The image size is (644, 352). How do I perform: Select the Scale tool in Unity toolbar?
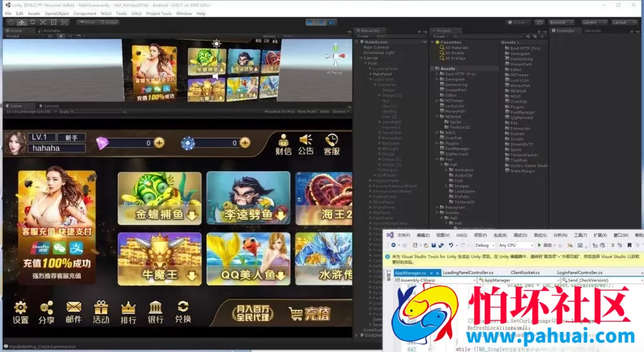point(43,22)
